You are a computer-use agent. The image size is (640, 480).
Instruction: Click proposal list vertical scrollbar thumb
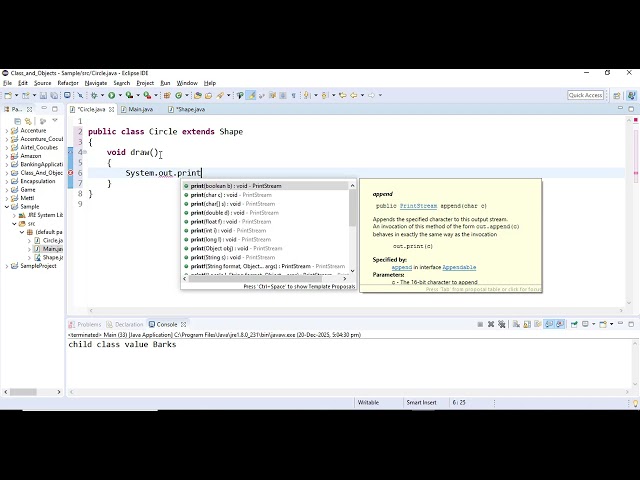pyautogui.click(x=352, y=207)
